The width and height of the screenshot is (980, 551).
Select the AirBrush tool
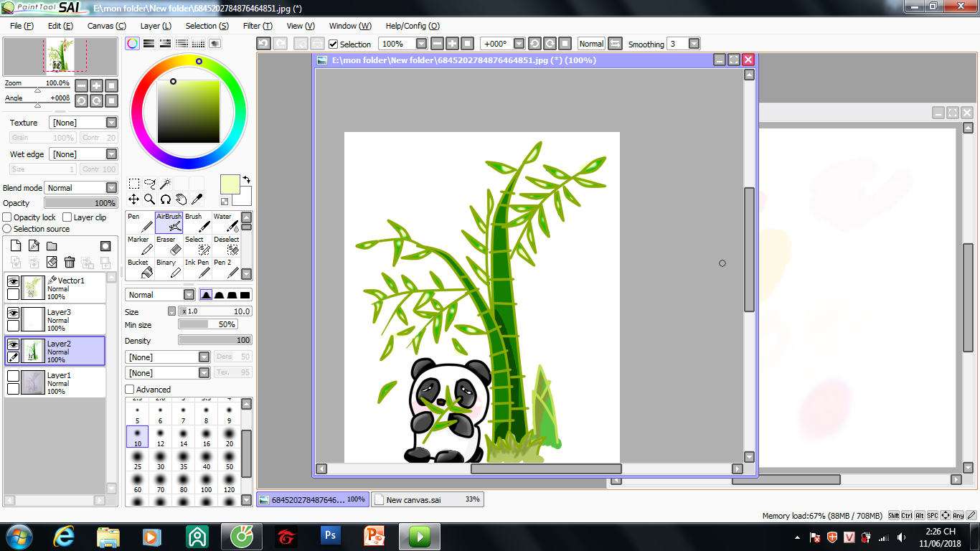click(169, 222)
